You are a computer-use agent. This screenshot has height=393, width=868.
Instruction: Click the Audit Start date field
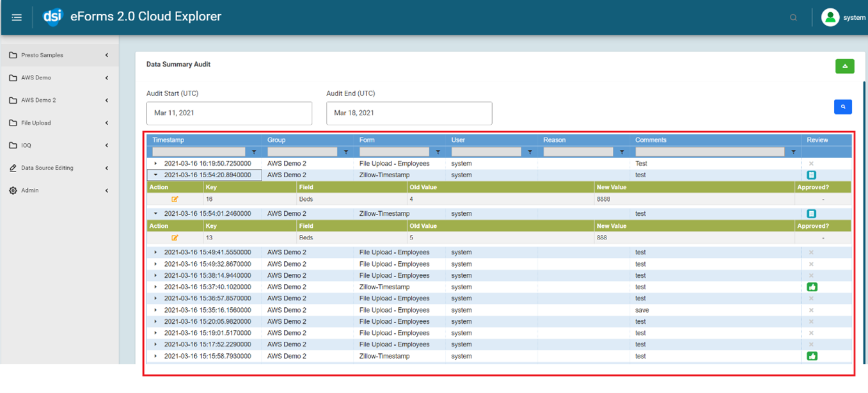tap(229, 113)
